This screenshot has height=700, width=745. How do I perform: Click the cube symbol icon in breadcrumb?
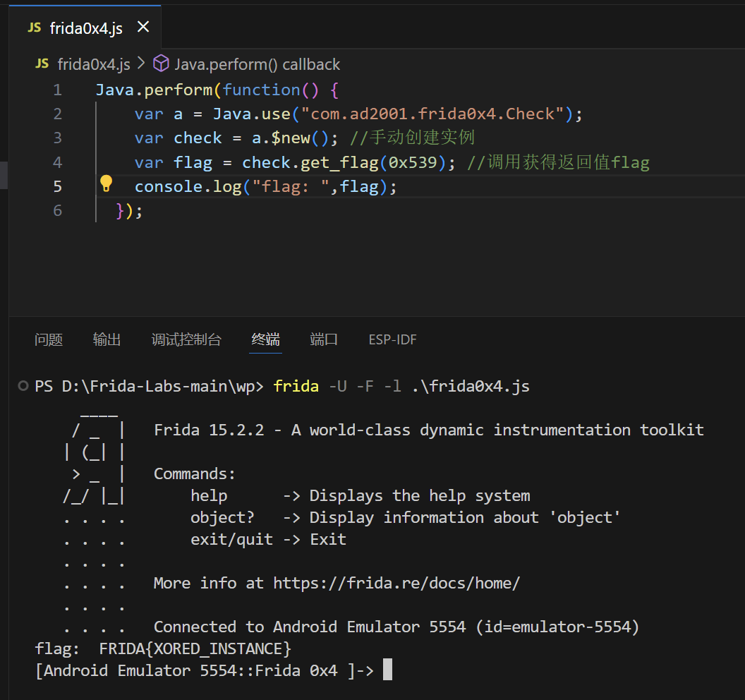(x=161, y=64)
